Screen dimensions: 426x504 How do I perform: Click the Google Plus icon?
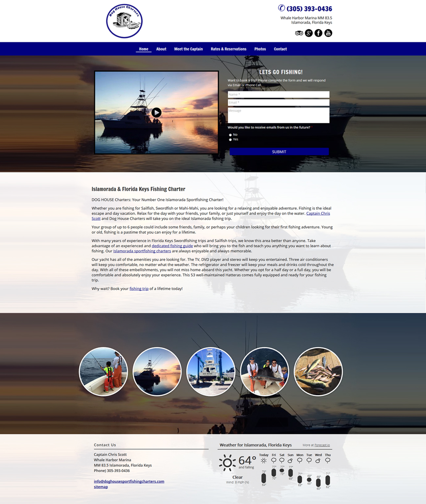coord(309,33)
